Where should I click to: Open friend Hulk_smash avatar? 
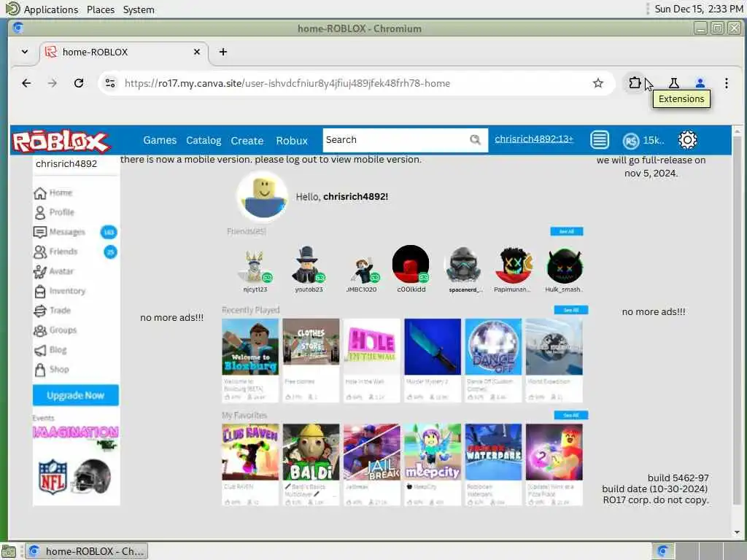(565, 265)
